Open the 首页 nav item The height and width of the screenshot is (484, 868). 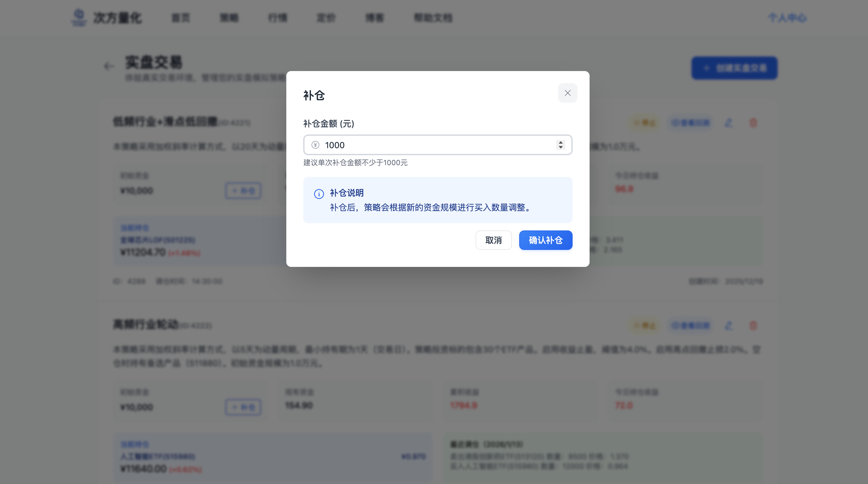tap(181, 18)
